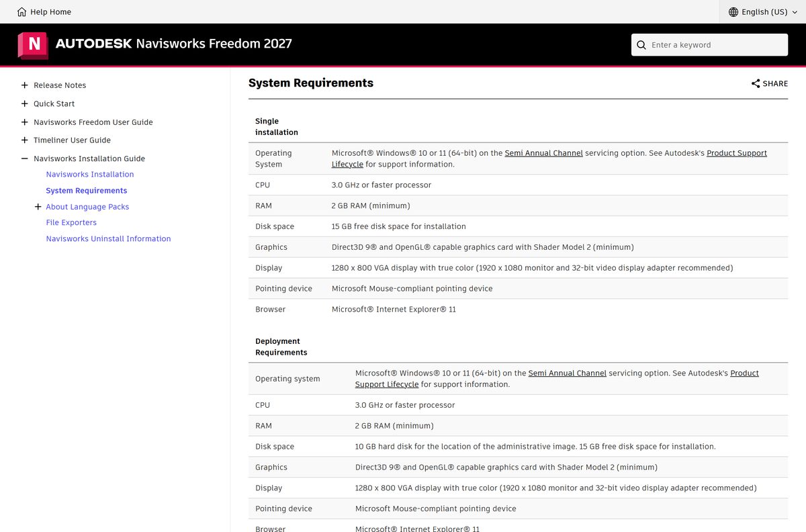
Task: Click Timeliner User Guide label
Action: (72, 140)
